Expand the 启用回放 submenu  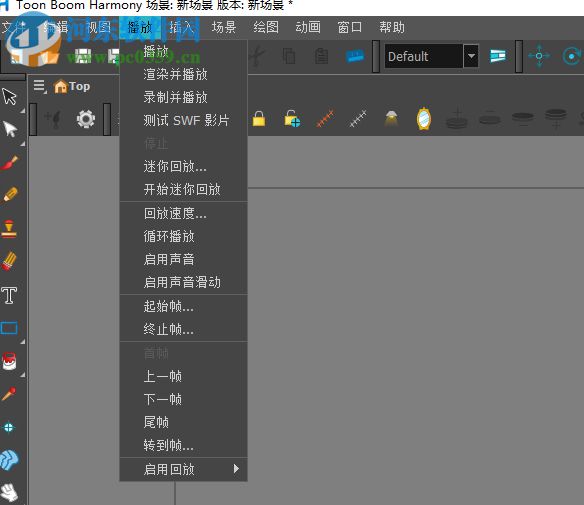click(x=184, y=469)
